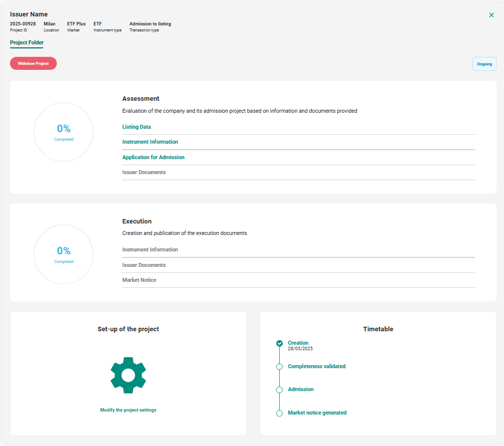Open Application for Admission link
The width and height of the screenshot is (504, 446).
[x=154, y=157]
